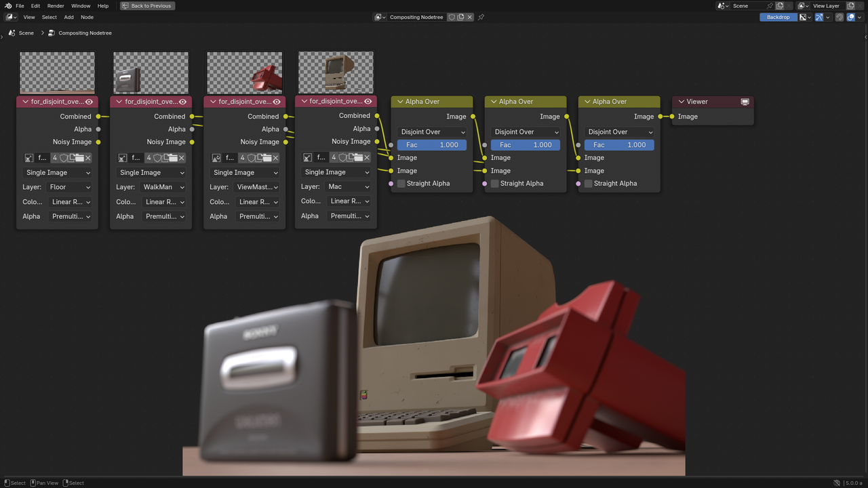Click the user count 4 in ViewMaster layer node

click(x=242, y=158)
